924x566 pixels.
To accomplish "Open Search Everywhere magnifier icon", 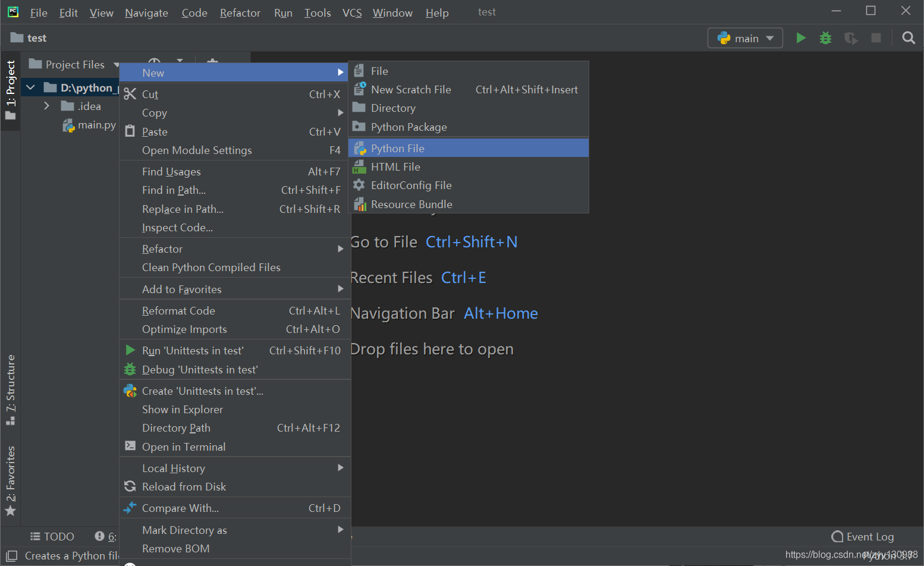I will (x=908, y=38).
